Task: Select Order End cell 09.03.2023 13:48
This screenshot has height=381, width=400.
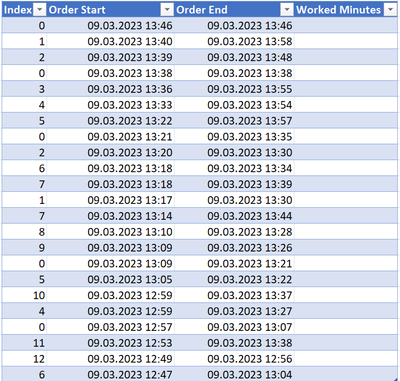Action: coord(234,57)
